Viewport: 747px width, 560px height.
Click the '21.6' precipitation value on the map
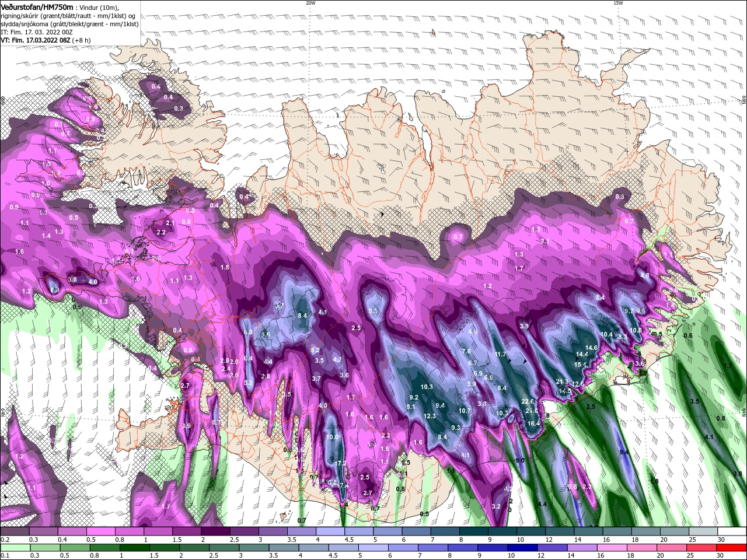pyautogui.click(x=532, y=411)
